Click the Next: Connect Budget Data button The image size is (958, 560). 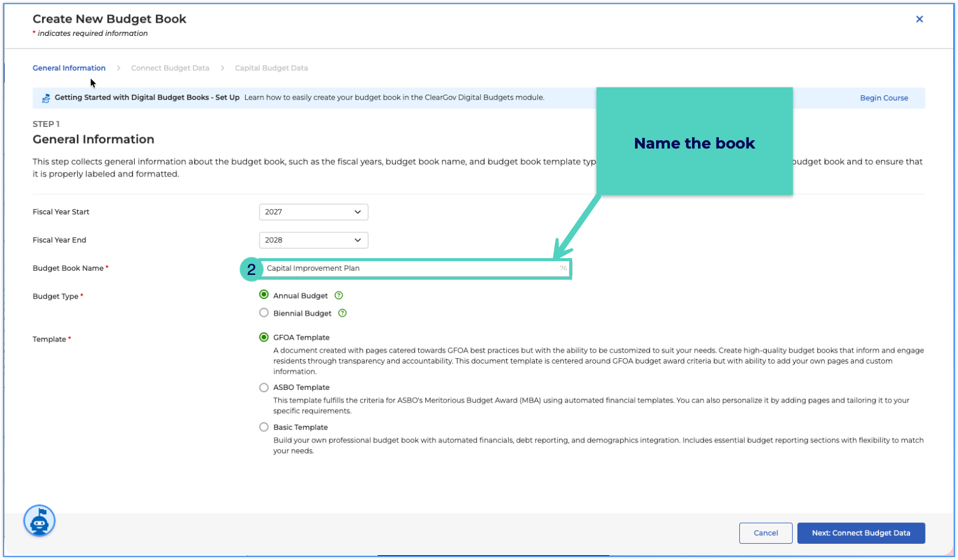click(x=861, y=533)
